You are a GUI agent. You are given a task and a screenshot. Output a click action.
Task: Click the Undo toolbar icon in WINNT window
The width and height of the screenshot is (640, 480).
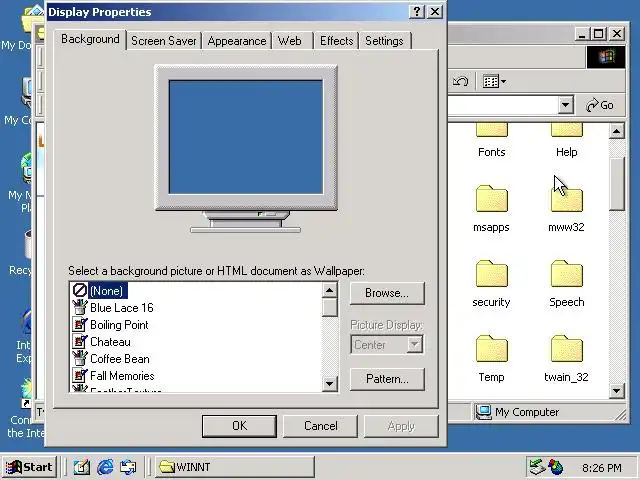[460, 82]
